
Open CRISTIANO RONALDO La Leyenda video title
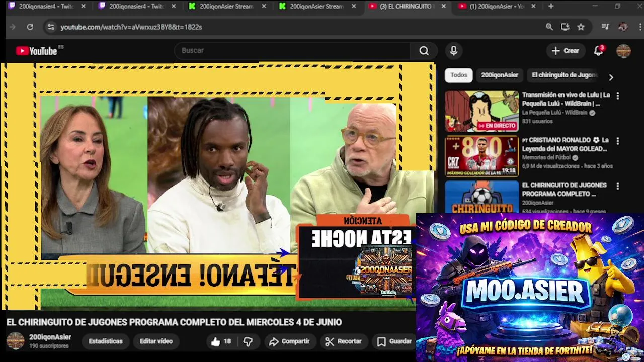(565, 144)
